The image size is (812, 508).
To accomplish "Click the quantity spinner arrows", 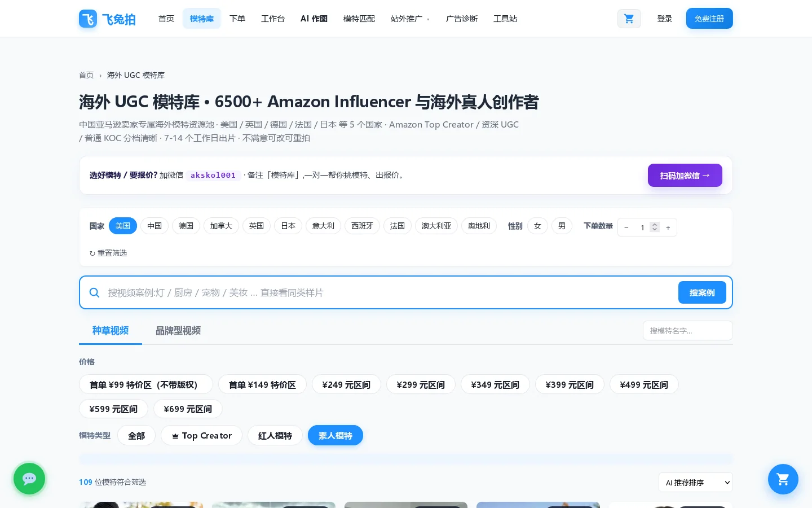I will coord(655,227).
